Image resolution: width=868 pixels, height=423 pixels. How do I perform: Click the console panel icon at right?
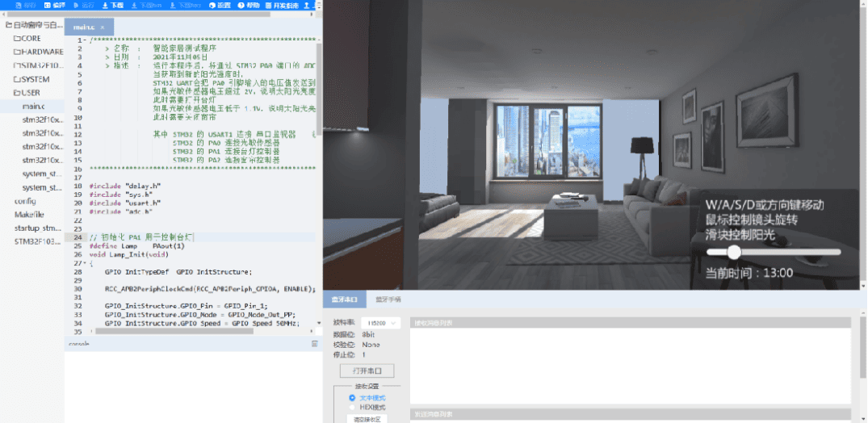coord(314,344)
